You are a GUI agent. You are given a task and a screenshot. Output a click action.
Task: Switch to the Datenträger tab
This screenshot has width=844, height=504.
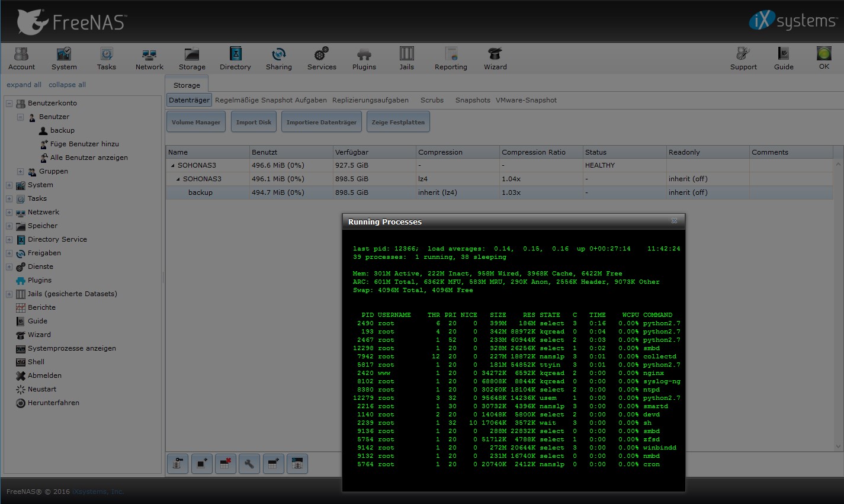189,100
